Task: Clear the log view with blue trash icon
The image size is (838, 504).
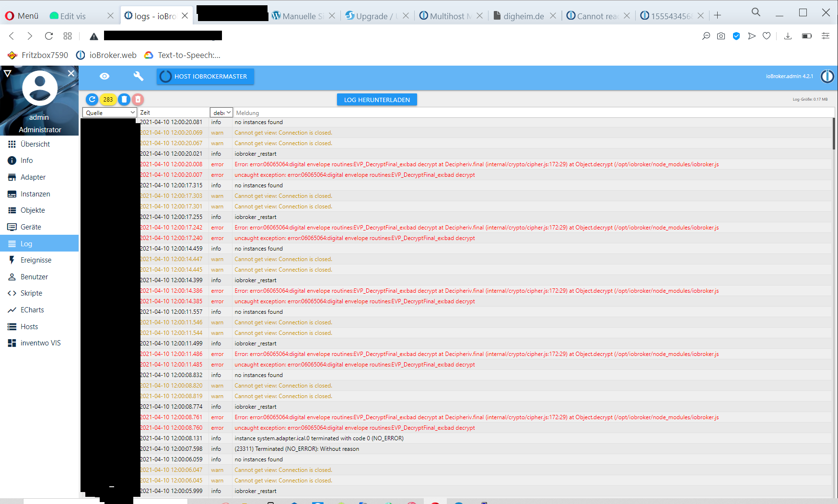Action: point(124,99)
